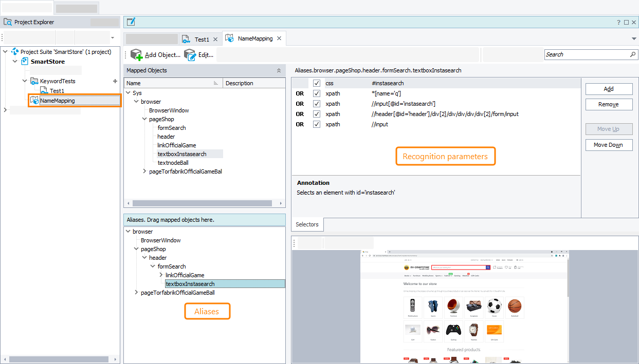The image size is (639, 364).
Task: Disable the xpath *[name='q'] selector
Action: 317,93
